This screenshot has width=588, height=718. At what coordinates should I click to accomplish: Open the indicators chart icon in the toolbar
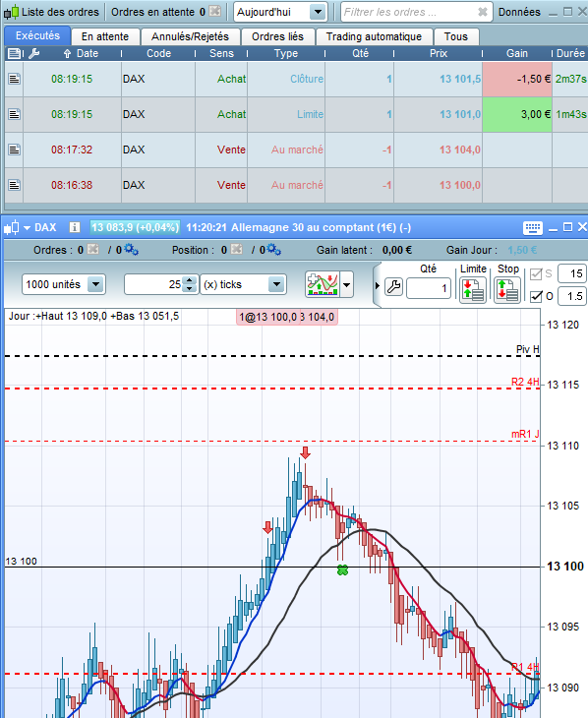click(x=323, y=284)
